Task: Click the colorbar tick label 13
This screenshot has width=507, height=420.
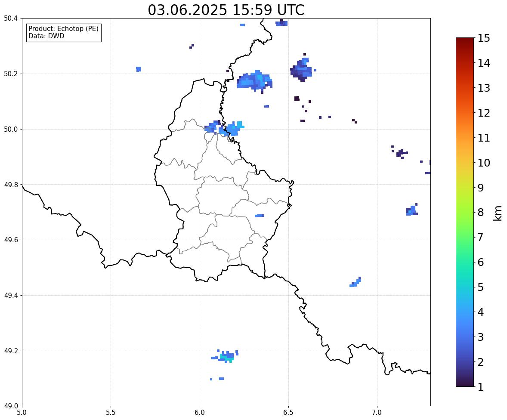Action: [484, 88]
